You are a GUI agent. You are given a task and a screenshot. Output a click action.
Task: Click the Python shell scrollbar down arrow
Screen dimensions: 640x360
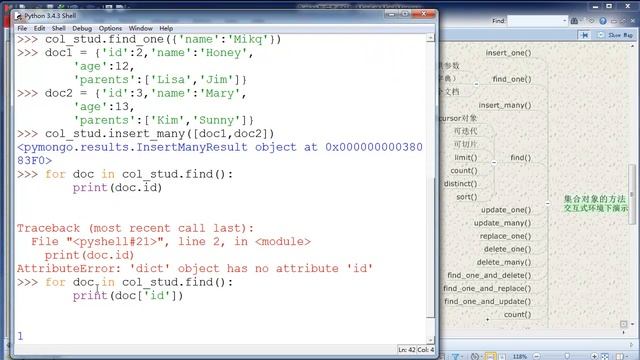click(430, 340)
